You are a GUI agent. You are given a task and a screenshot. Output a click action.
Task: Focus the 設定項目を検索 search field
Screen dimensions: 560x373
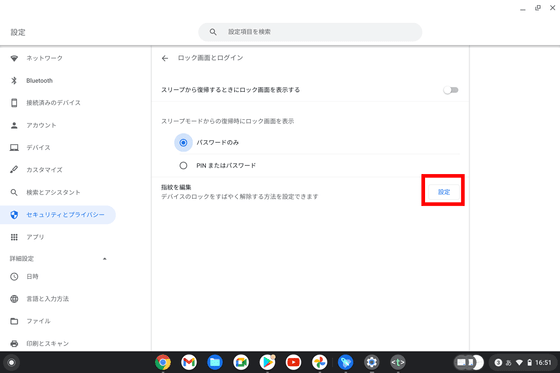coord(310,32)
